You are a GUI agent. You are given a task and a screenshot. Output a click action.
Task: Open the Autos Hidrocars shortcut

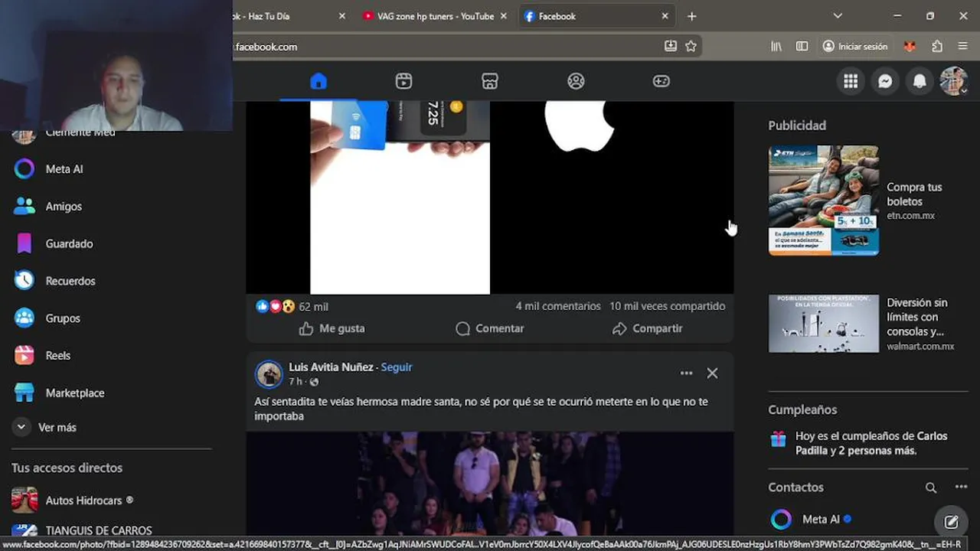click(x=113, y=500)
